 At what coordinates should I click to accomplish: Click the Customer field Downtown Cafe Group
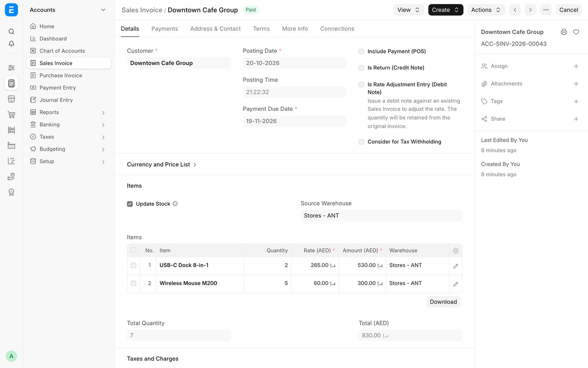179,63
